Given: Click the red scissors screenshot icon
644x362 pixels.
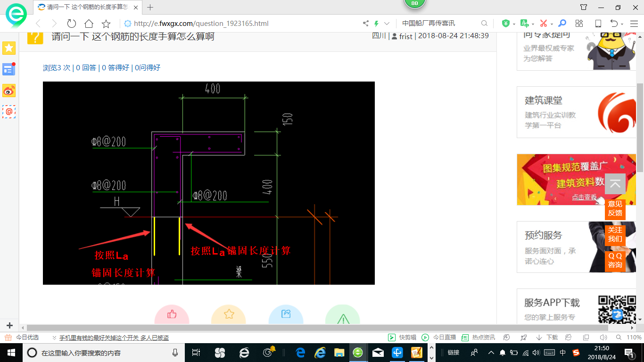Looking at the screenshot, I should point(543,24).
